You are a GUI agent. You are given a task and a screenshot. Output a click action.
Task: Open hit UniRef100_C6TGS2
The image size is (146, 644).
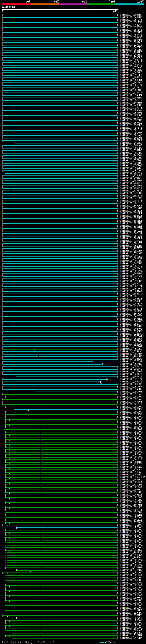(131, 20)
